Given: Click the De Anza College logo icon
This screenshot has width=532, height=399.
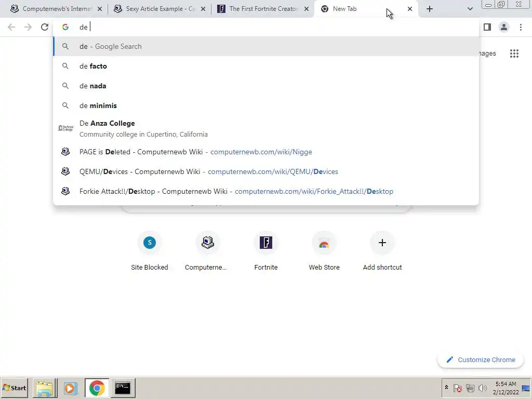Looking at the screenshot, I should pos(66,128).
